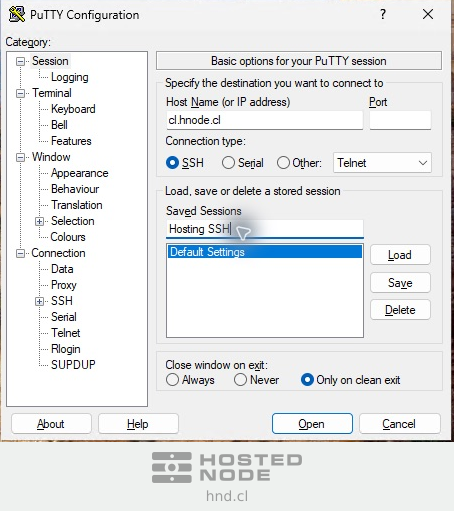Focus the Host Name input field
This screenshot has height=511, width=454.
coord(265,120)
